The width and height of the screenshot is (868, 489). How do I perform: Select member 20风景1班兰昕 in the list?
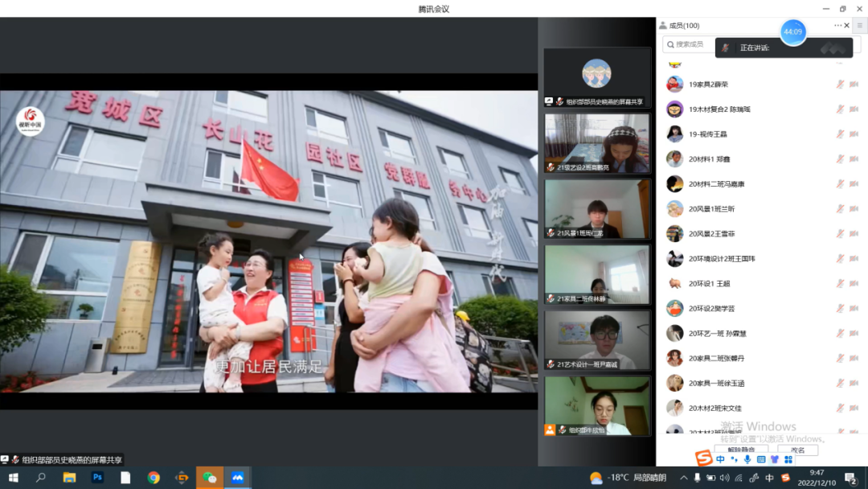coord(711,209)
